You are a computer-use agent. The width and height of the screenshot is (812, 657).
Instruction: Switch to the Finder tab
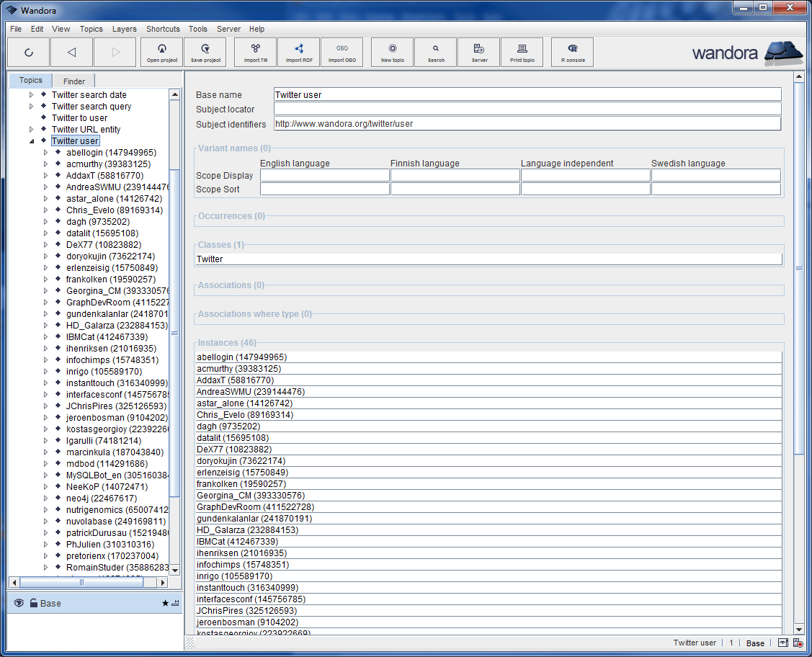tap(73, 80)
